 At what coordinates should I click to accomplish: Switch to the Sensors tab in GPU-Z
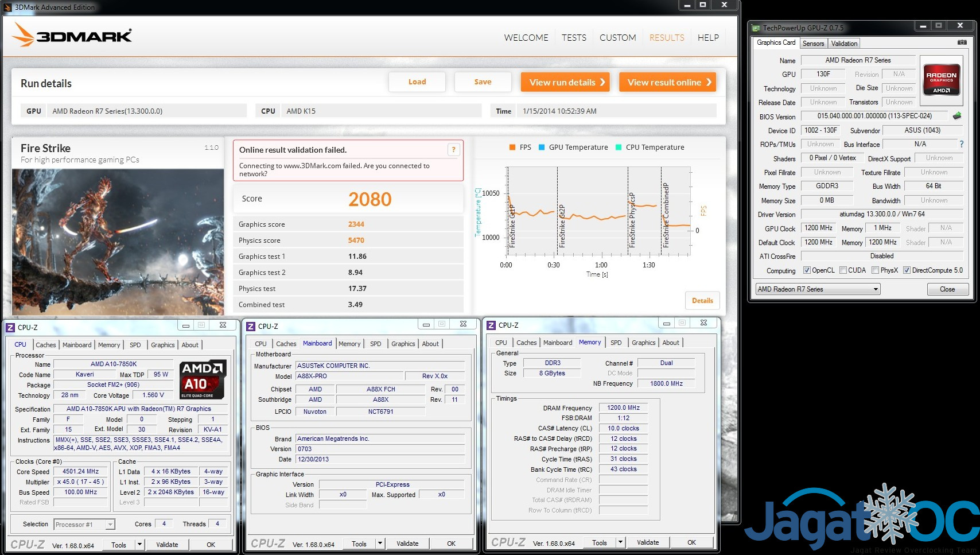813,44
